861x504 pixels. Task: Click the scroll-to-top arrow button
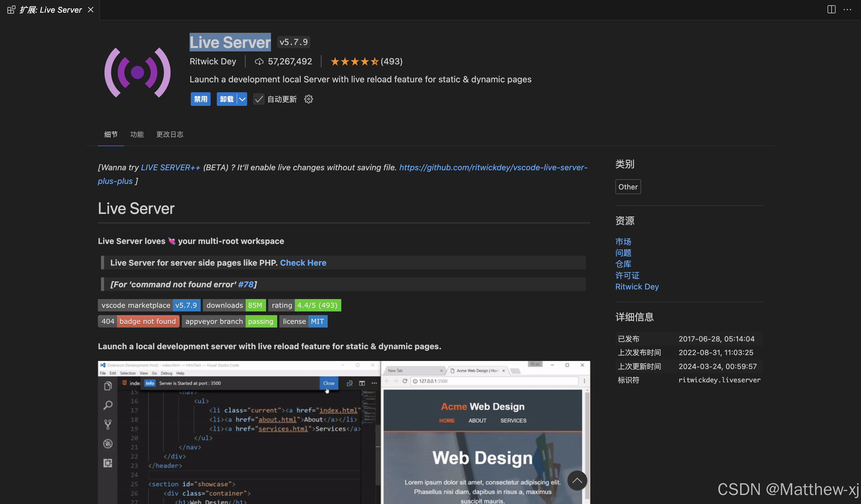[x=577, y=480]
